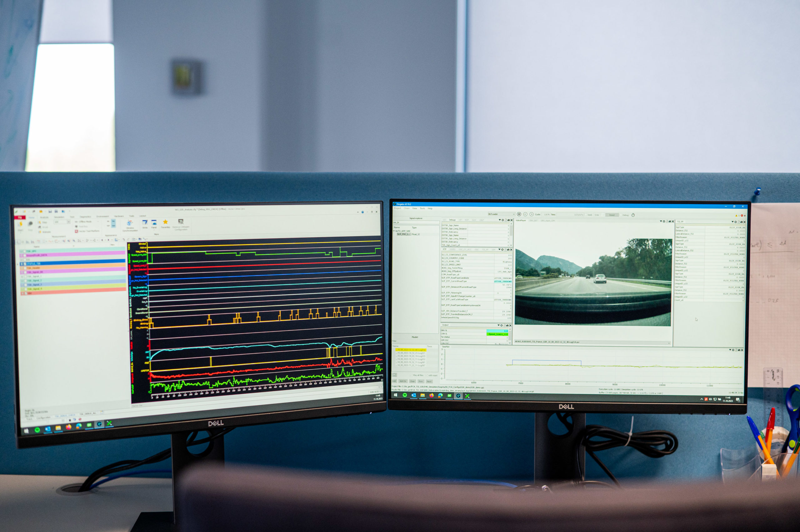Open the 5 ms seek interval dropdown
Image resolution: width=800 pixels, height=532 pixels.
click(x=599, y=215)
